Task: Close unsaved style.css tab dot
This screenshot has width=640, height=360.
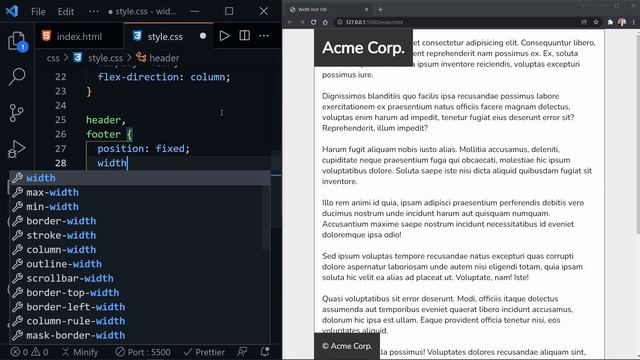Action: (x=202, y=36)
